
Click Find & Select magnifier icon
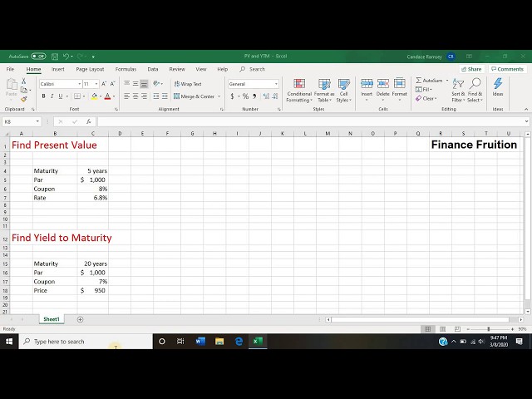[475, 83]
